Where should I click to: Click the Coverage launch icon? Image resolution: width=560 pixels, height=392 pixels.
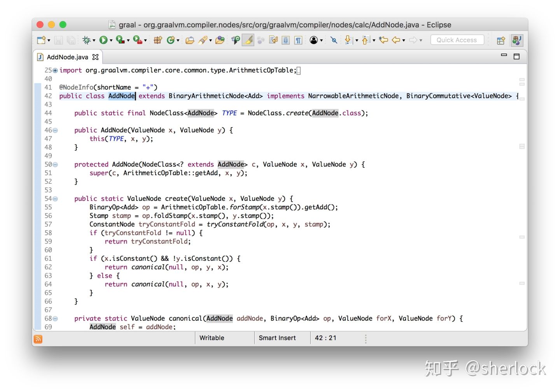coord(120,40)
